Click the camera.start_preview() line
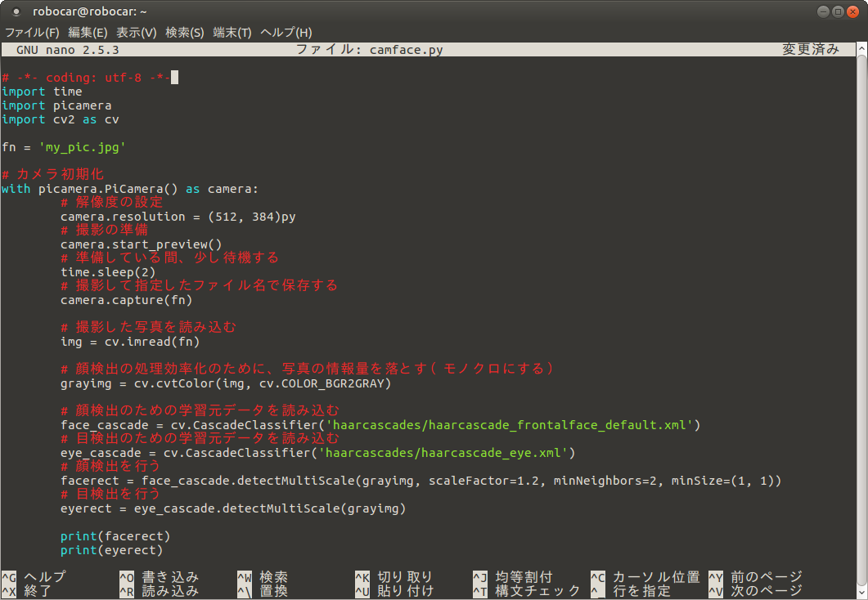The image size is (868, 600). coord(142,244)
